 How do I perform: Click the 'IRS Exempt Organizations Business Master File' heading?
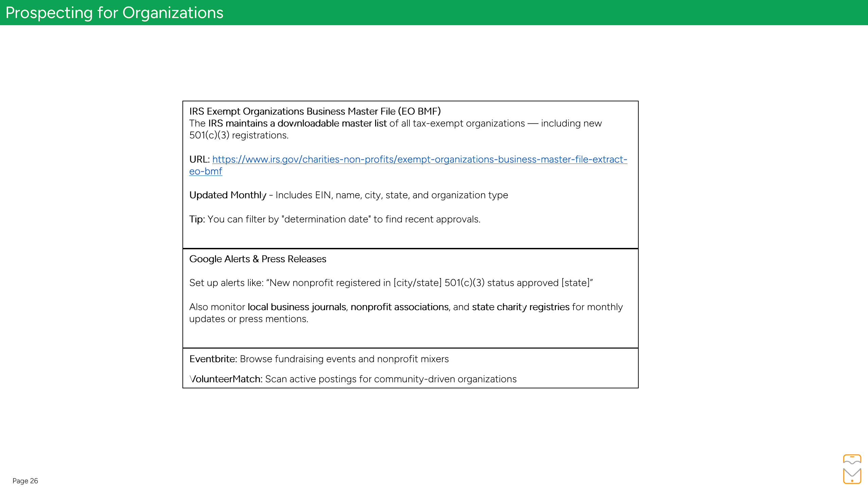tap(315, 111)
